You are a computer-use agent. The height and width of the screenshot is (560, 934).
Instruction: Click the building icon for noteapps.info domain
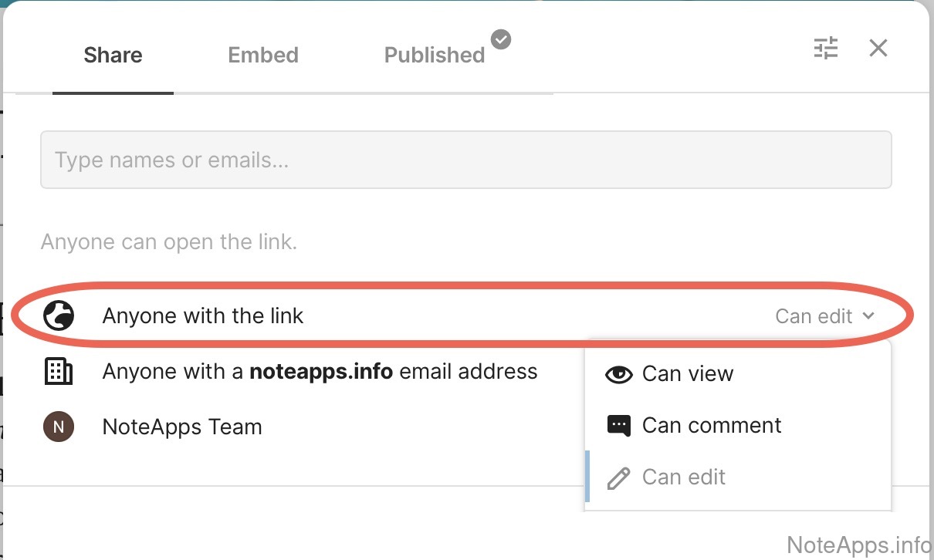[x=59, y=372]
